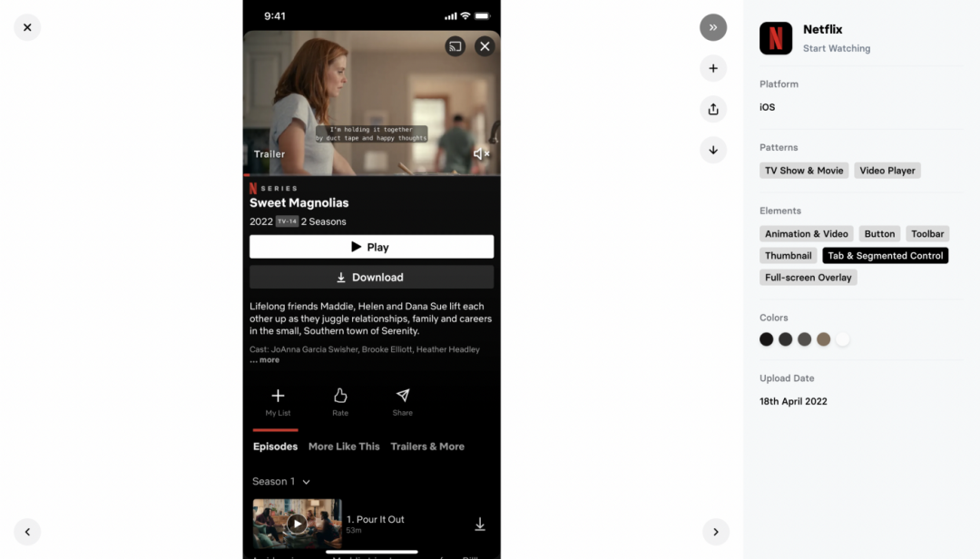Click the trailer video progress bar

pyautogui.click(x=371, y=175)
